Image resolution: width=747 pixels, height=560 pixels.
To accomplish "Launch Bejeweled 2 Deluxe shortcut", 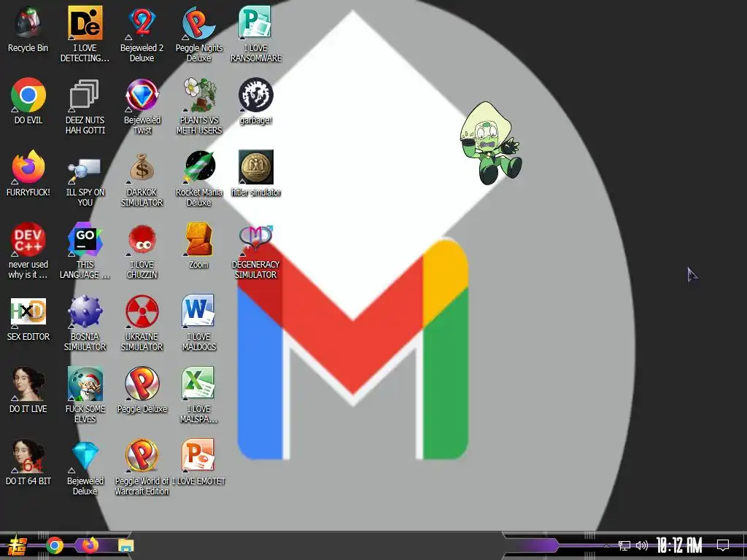I will coord(142,23).
